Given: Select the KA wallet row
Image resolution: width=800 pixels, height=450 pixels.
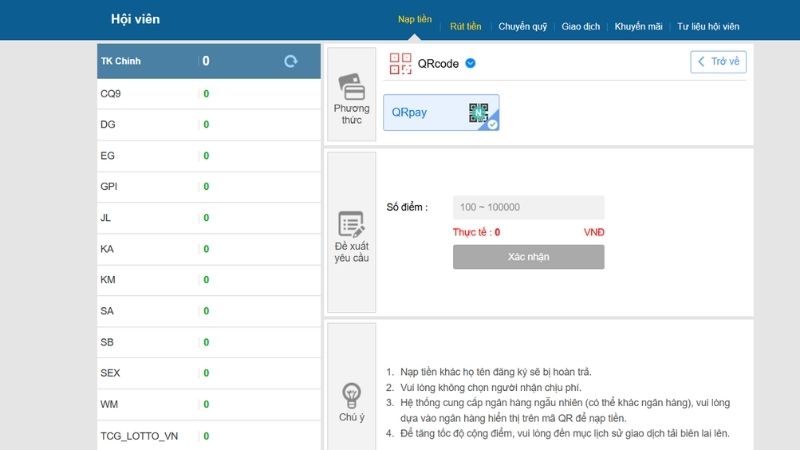Looking at the screenshot, I should pyautogui.click(x=209, y=249).
